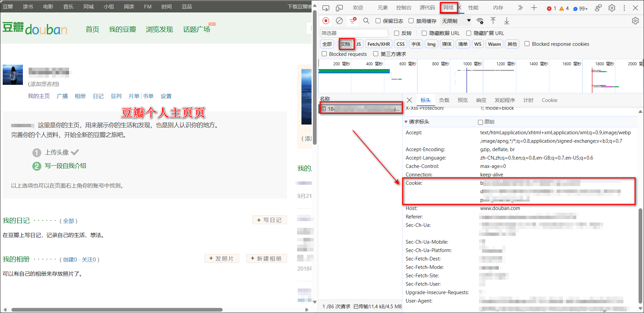Show more DevTools tabs chevron
This screenshot has width=644, height=313.
tap(520, 8)
